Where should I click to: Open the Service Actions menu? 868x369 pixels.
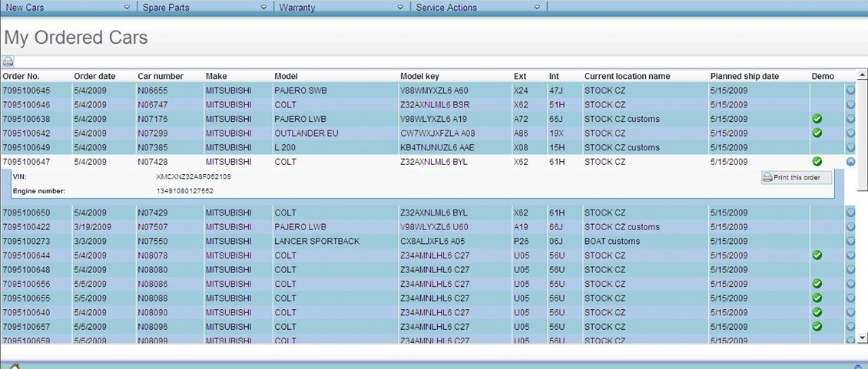479,7
